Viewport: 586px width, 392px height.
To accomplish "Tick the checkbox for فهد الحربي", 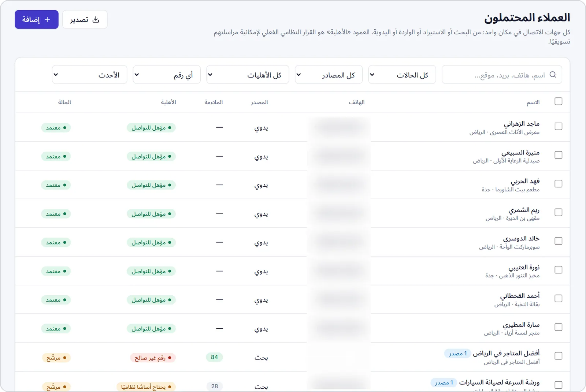I will (558, 184).
